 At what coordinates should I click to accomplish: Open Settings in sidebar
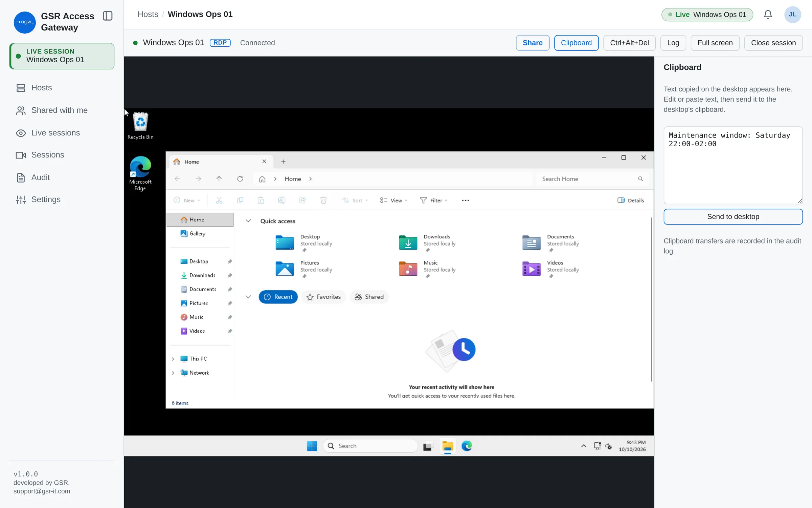coord(62,200)
